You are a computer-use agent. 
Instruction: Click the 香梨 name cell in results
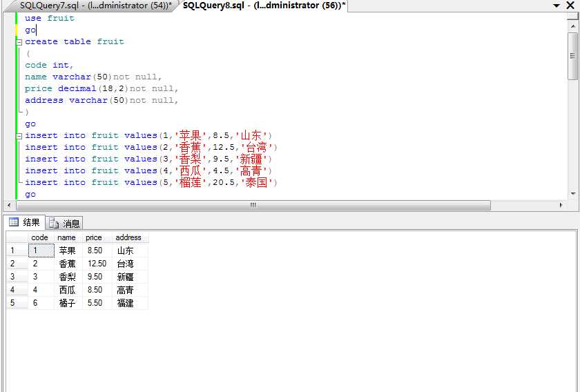(68, 277)
